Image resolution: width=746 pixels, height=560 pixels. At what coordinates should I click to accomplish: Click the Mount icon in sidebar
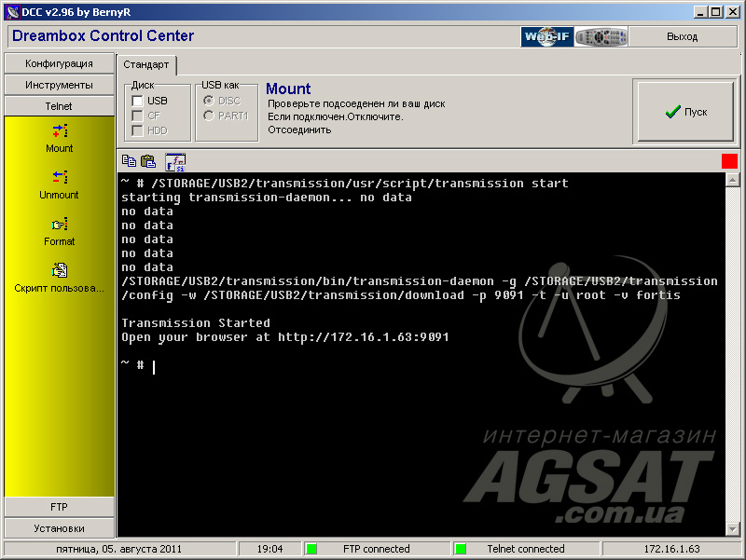[60, 130]
